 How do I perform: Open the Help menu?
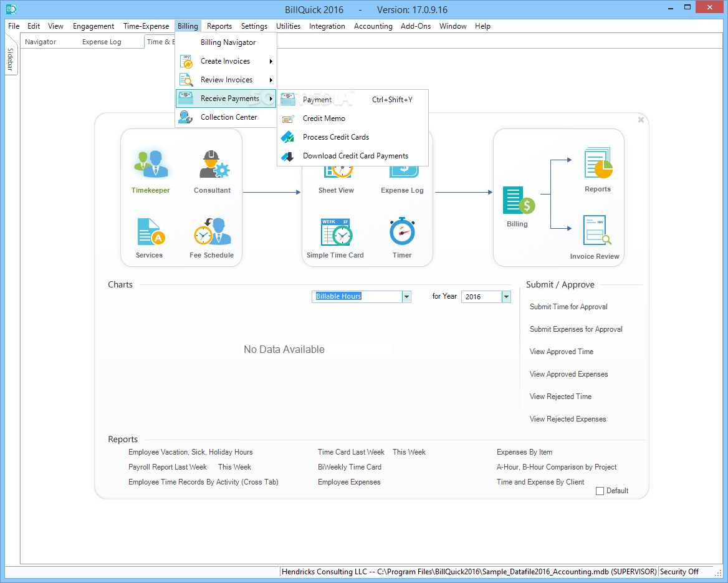pos(482,26)
